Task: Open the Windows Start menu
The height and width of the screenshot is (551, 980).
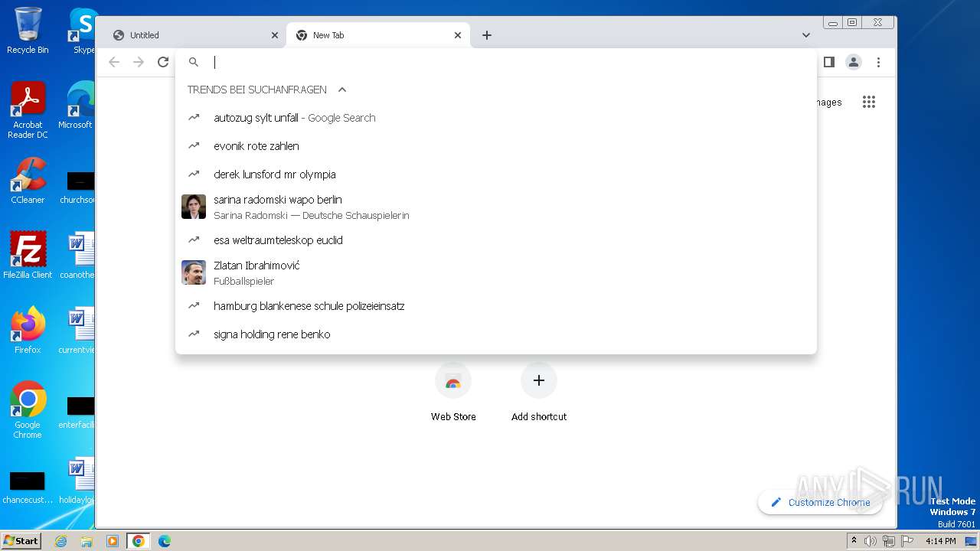Action: [x=21, y=540]
